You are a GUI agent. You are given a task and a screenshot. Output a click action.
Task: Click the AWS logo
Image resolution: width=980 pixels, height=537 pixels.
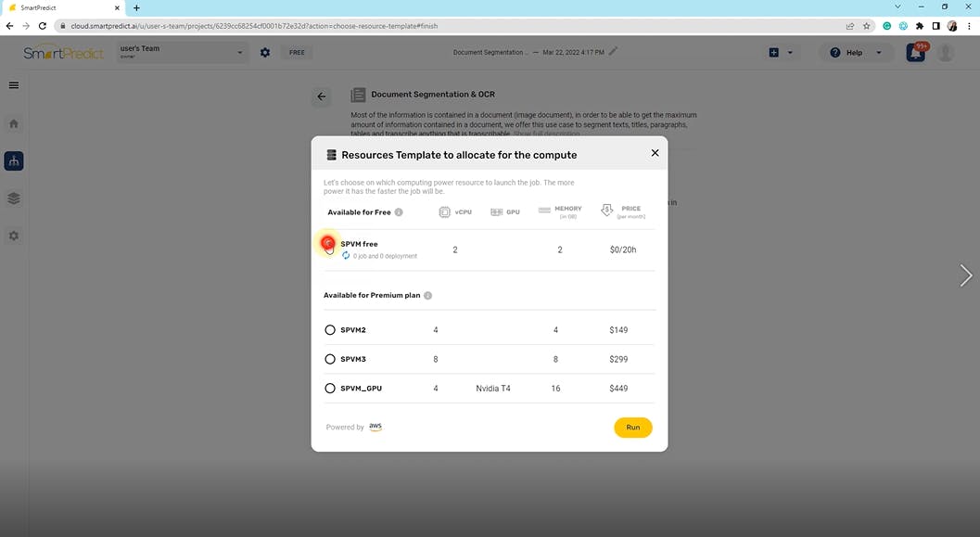[375, 427]
